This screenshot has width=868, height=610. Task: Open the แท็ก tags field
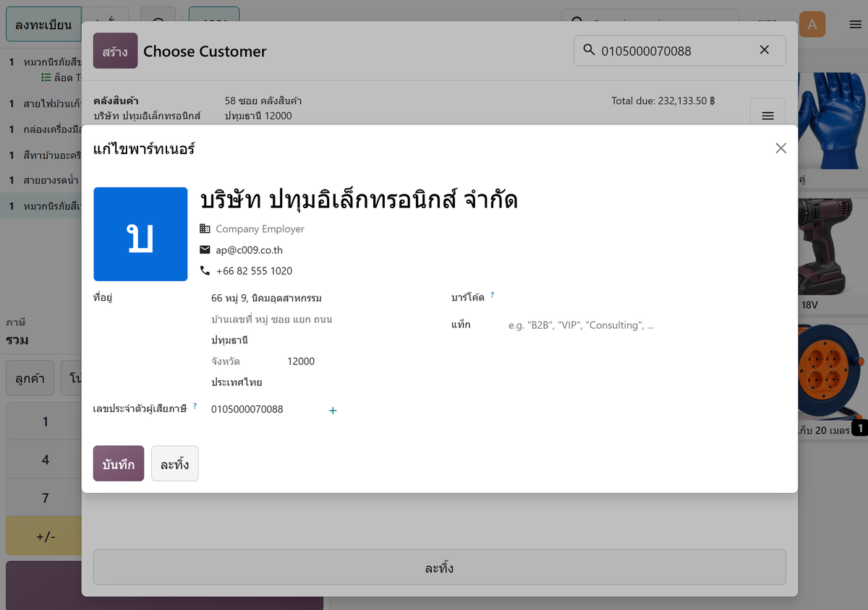[647, 325]
